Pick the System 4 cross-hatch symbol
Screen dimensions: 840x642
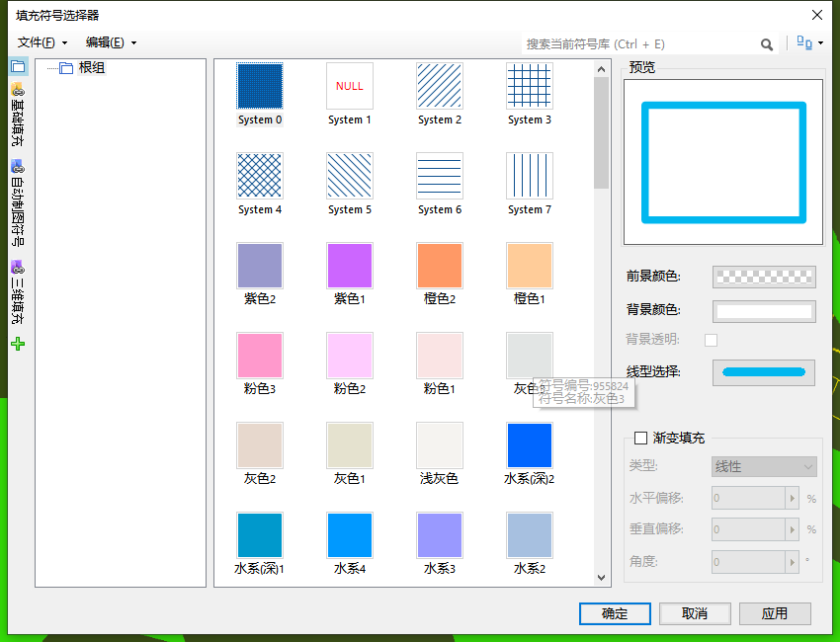[260, 176]
